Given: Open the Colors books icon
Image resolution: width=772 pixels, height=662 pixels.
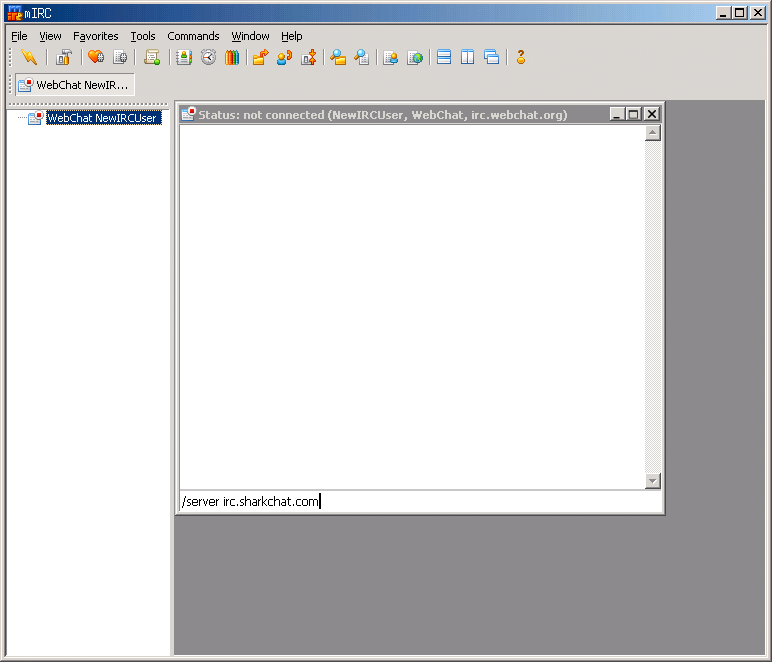Looking at the screenshot, I should pyautogui.click(x=232, y=57).
